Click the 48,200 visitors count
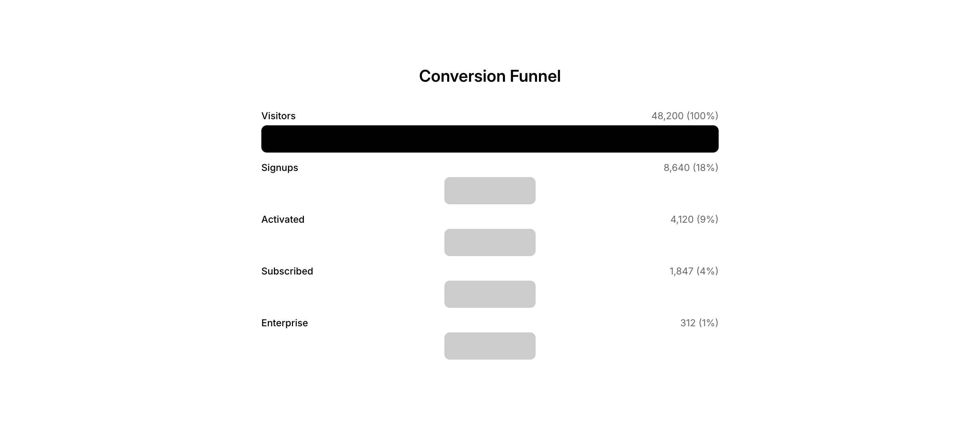 [x=667, y=116]
